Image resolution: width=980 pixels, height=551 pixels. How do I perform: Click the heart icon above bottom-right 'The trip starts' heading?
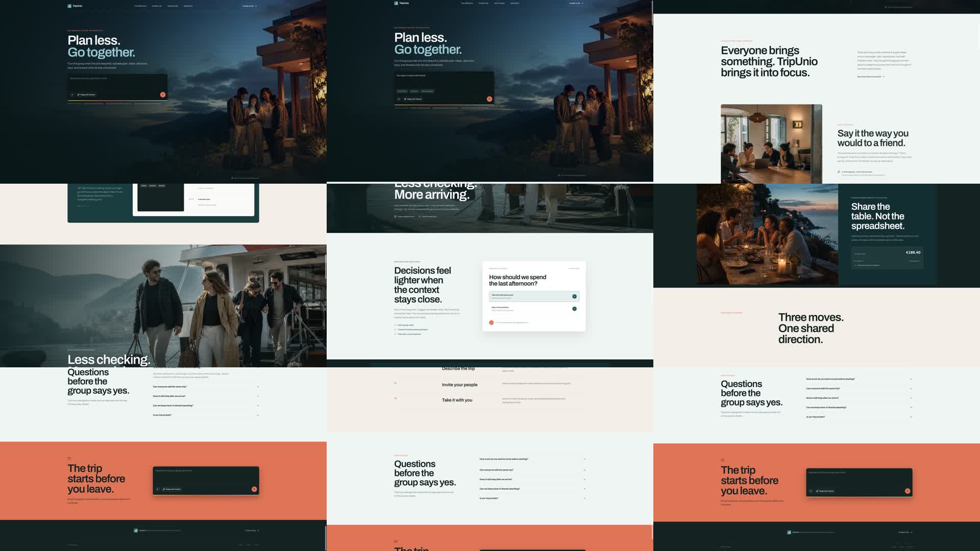pyautogui.click(x=722, y=460)
